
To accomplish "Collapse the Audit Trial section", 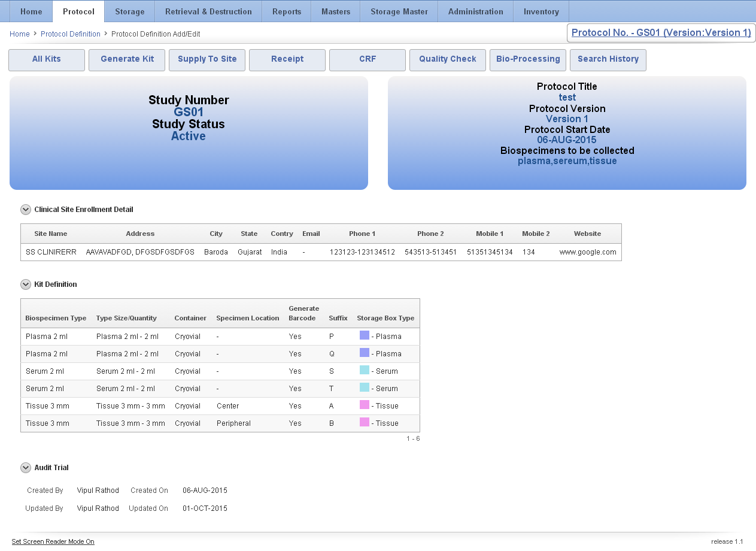I will tap(26, 468).
